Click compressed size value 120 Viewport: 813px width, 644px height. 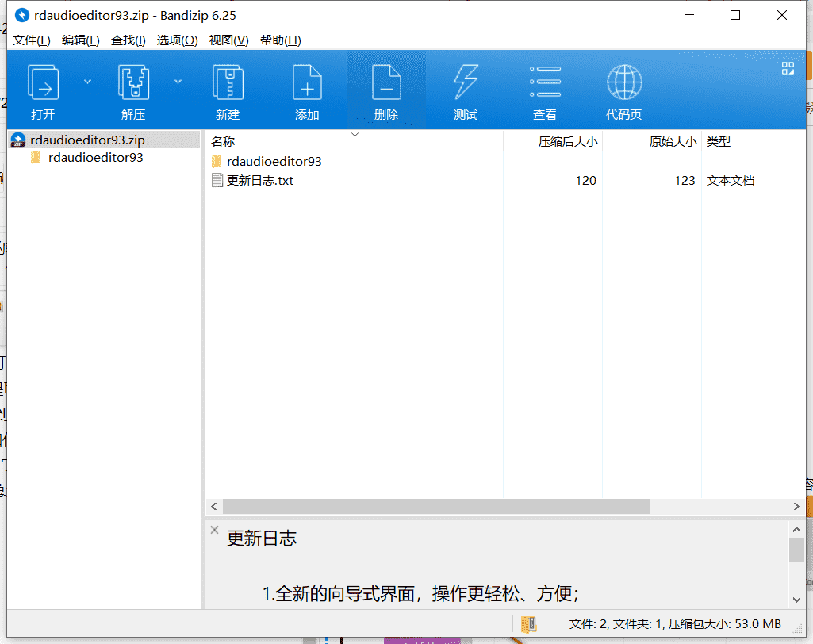(x=585, y=181)
